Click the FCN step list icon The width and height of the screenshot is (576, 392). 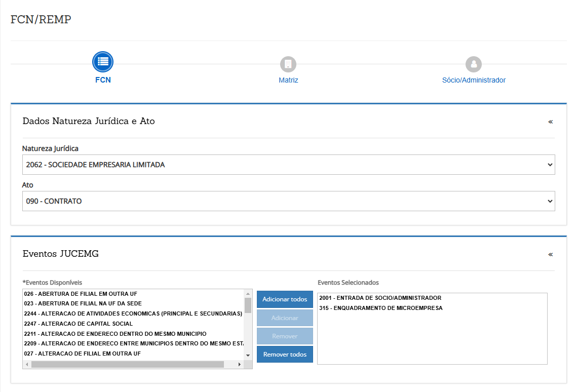coord(103,62)
